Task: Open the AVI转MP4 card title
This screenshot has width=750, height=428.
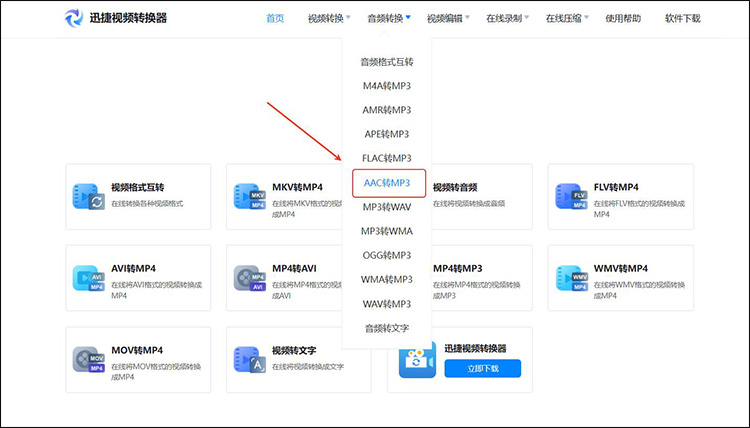Action: pos(133,269)
